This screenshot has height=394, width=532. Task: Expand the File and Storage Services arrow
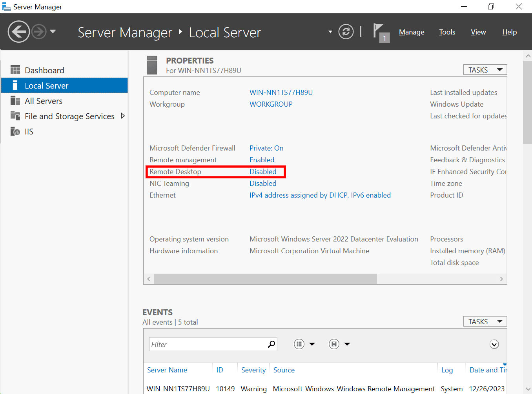click(123, 116)
